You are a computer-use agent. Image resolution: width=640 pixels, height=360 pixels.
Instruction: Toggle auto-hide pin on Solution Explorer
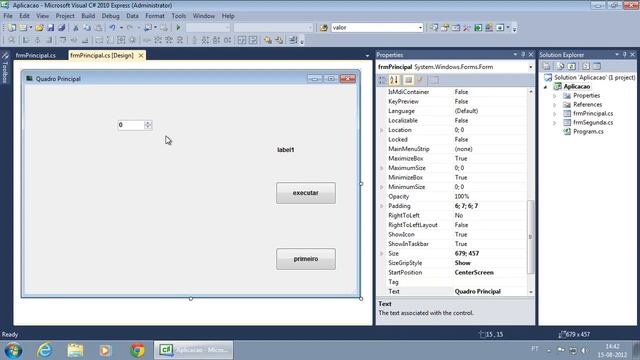pyautogui.click(x=624, y=55)
